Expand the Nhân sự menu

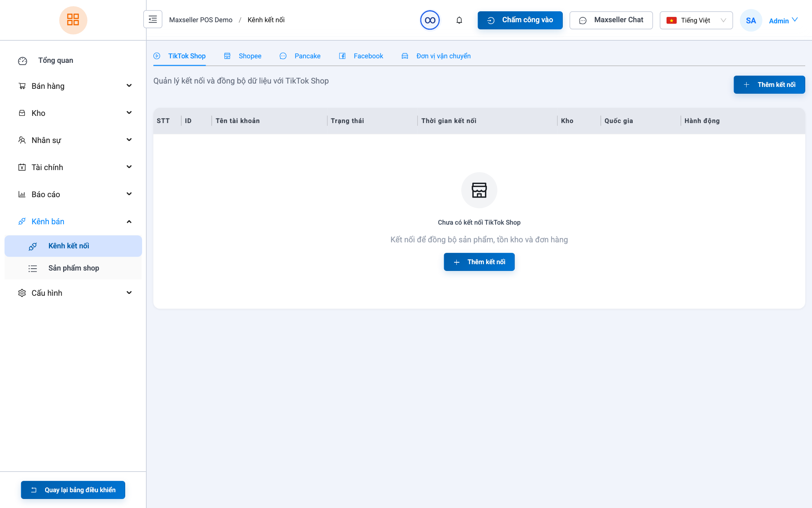point(129,140)
